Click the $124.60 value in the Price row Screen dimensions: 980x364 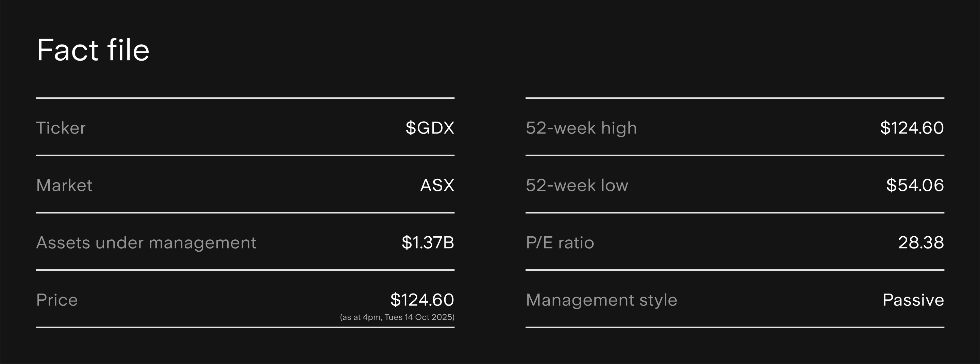(422, 300)
